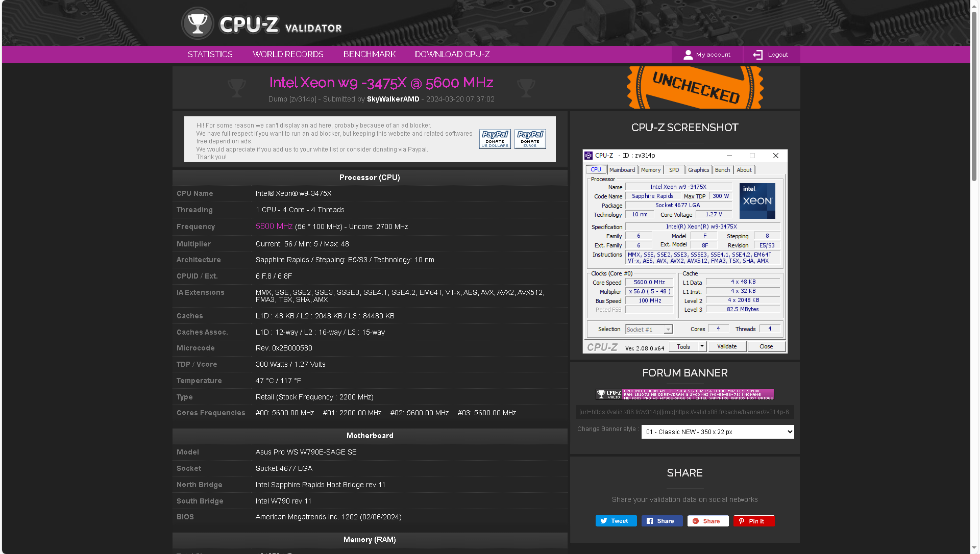Click the South Bridge Intel W790 rev 11 value
The width and height of the screenshot is (980, 554).
pos(283,501)
